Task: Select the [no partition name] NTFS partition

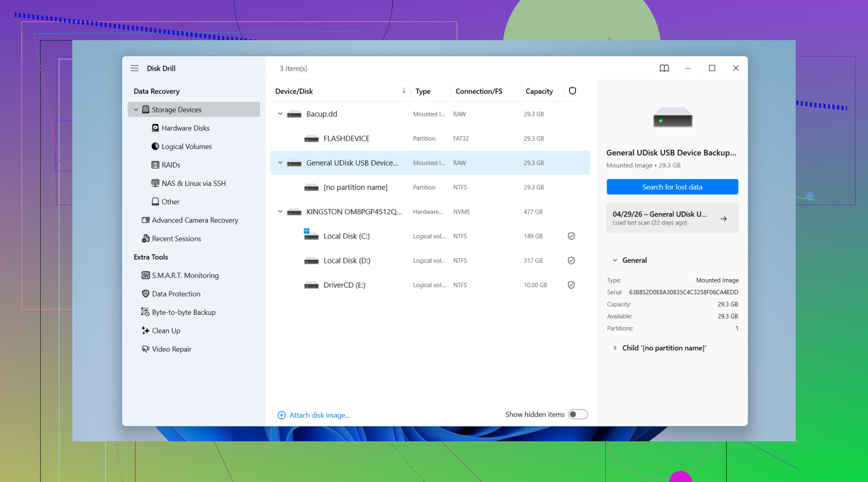Action: point(430,187)
